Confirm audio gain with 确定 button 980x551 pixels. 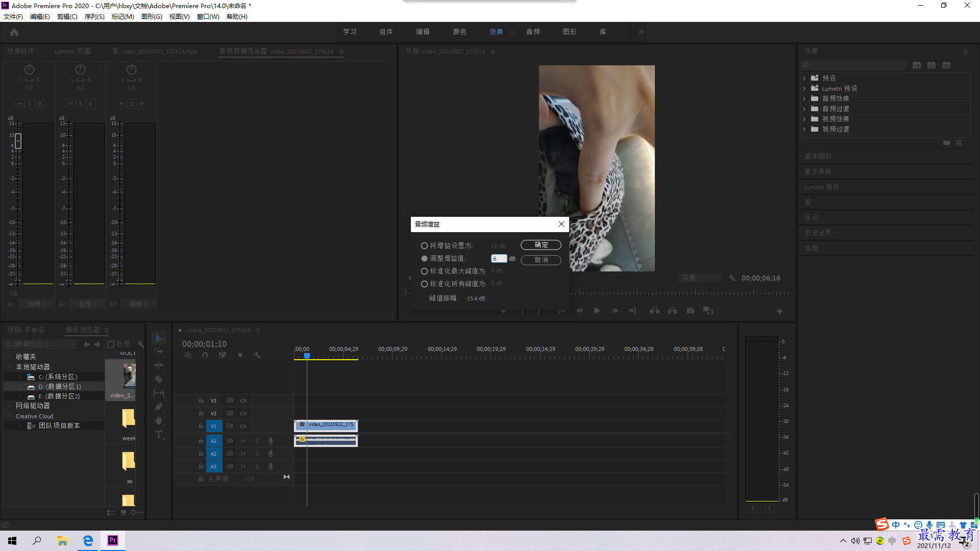pos(541,245)
